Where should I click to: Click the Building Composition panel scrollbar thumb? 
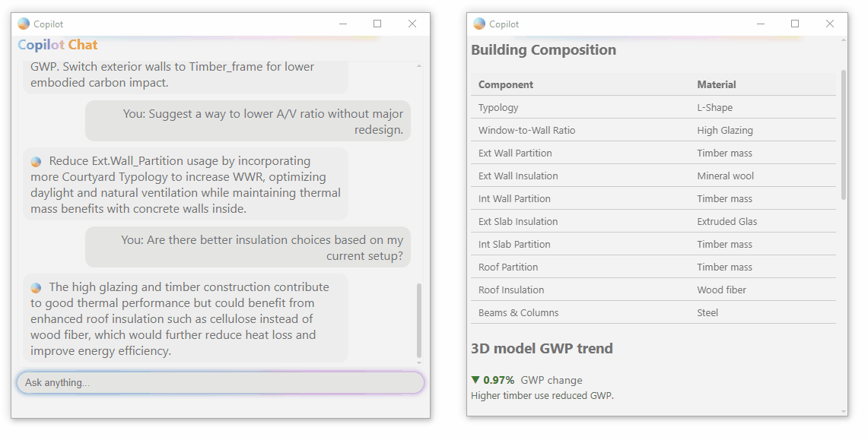(844, 135)
